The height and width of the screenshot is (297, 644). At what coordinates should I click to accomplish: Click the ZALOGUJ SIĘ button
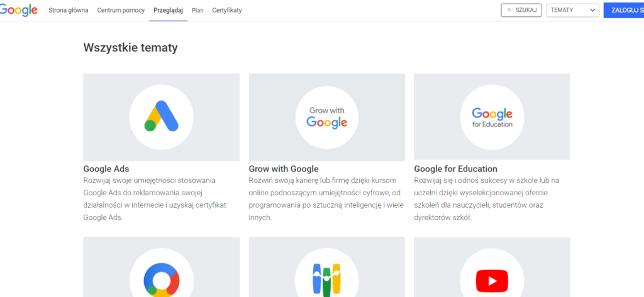[624, 10]
